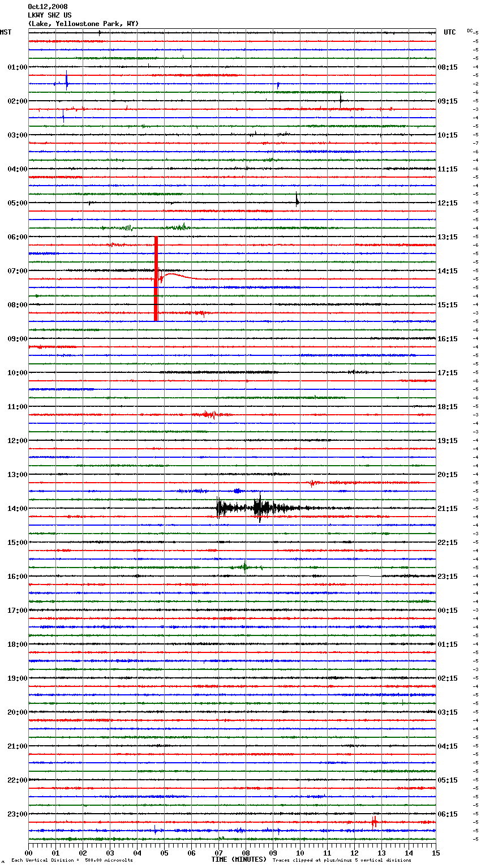Click minute tick label 00 on bottom axis
481x868 pixels.
pos(28,853)
